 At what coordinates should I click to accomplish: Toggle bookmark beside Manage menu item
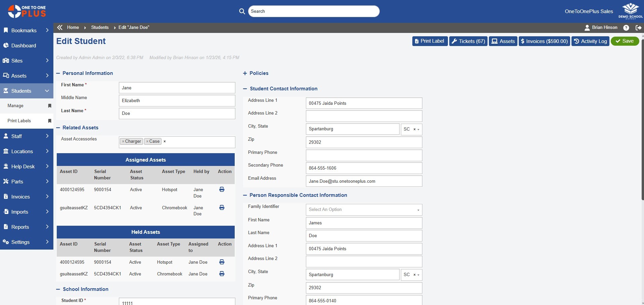pos(50,106)
